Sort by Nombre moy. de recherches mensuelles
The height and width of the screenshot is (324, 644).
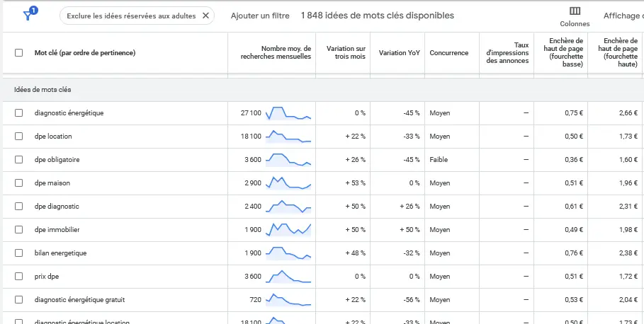pos(276,52)
